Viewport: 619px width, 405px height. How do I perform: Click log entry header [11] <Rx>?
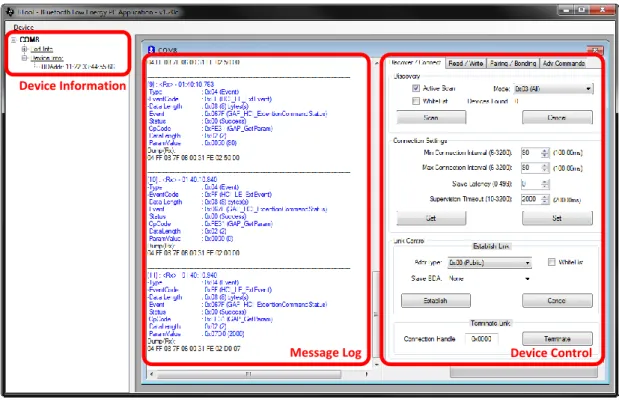coord(182,275)
